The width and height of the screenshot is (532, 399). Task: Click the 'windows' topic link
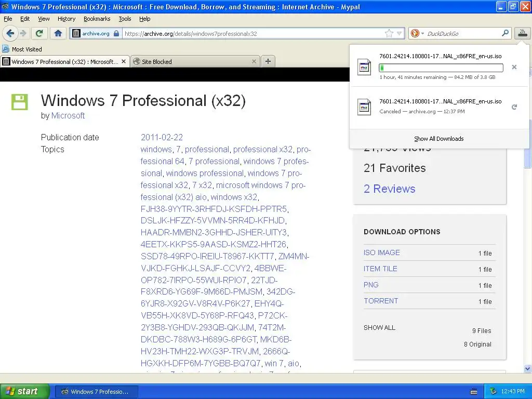(x=156, y=149)
